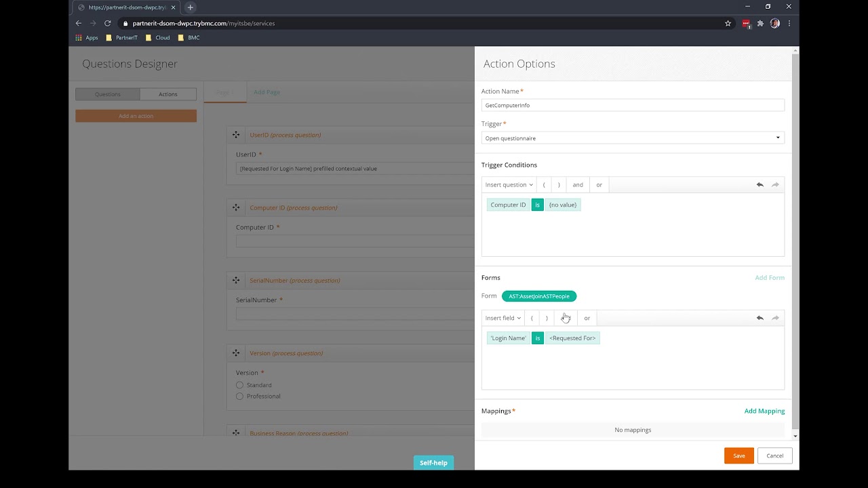Insert close parenthesis in Trigger Conditions
Screen dimensions: 868x488
(559, 185)
